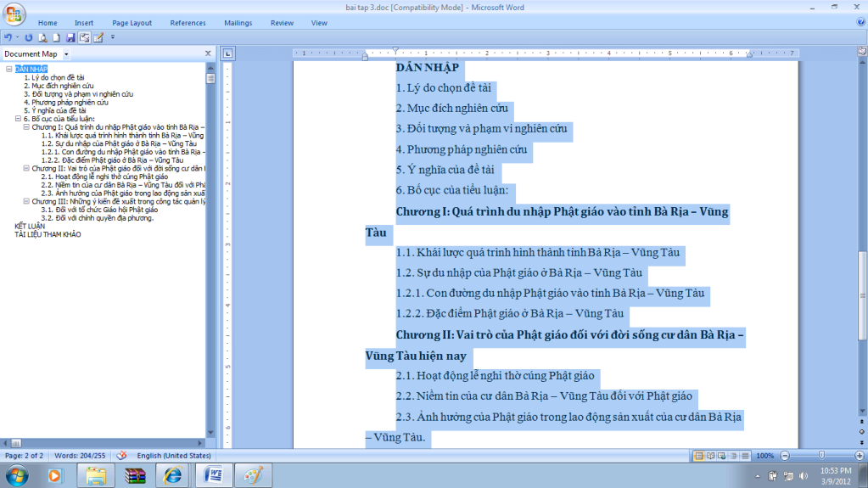Open the Page Layout ribbon tab
The image size is (868, 488).
(132, 23)
